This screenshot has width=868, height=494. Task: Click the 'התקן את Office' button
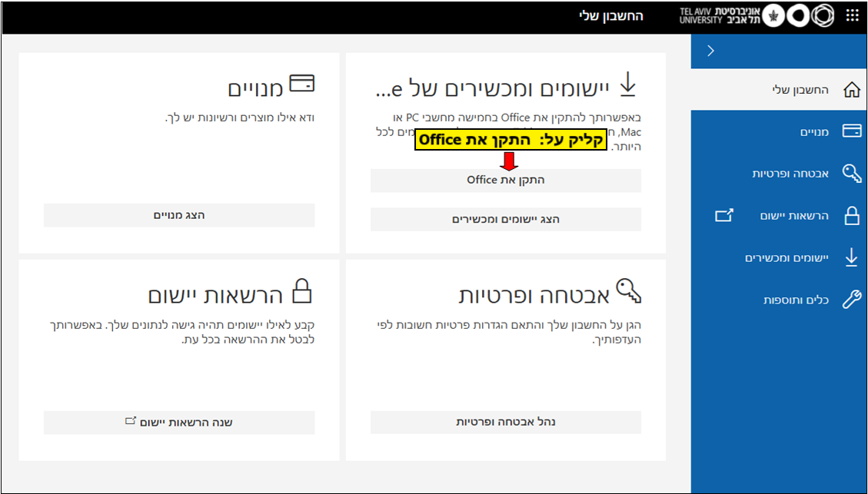[505, 181]
